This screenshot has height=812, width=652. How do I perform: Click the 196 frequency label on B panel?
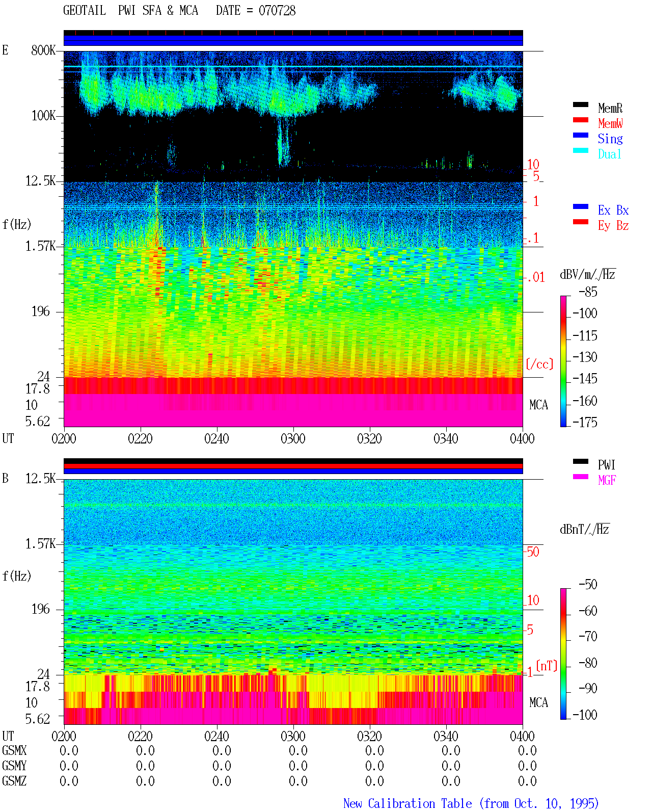[41, 609]
